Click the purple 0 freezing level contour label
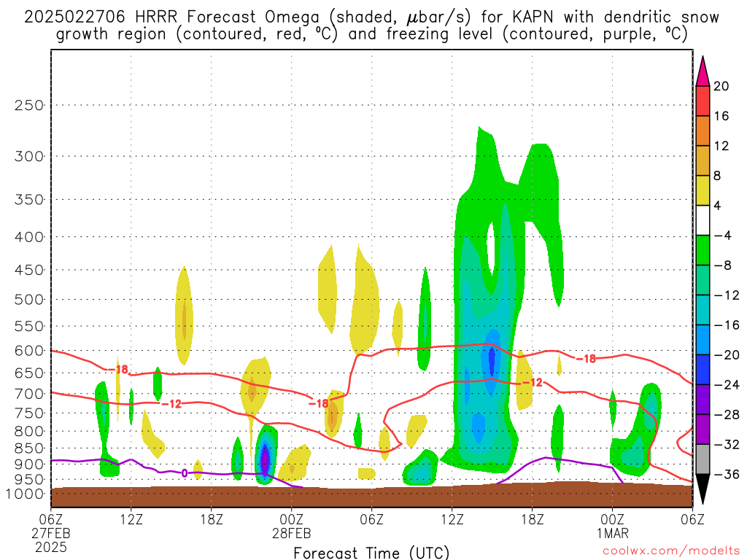 tap(185, 474)
